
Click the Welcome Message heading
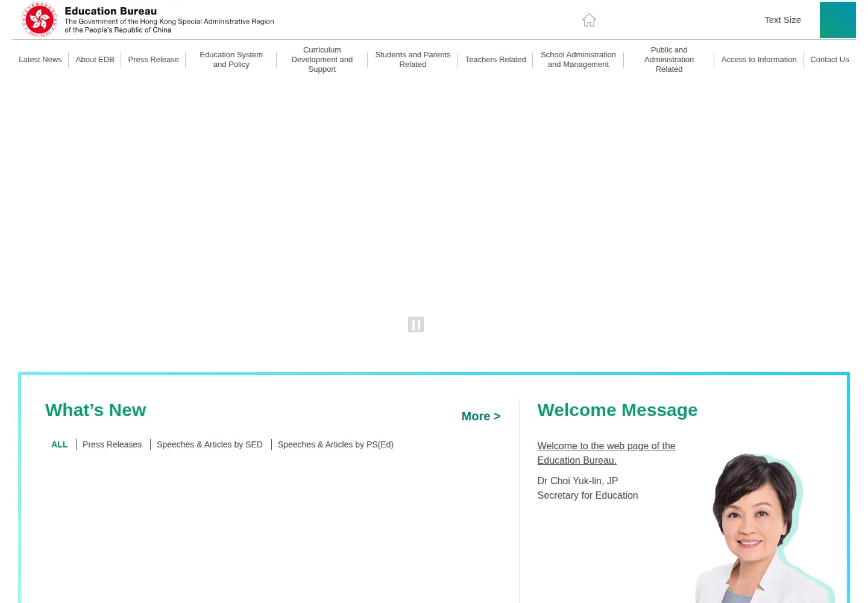617,410
